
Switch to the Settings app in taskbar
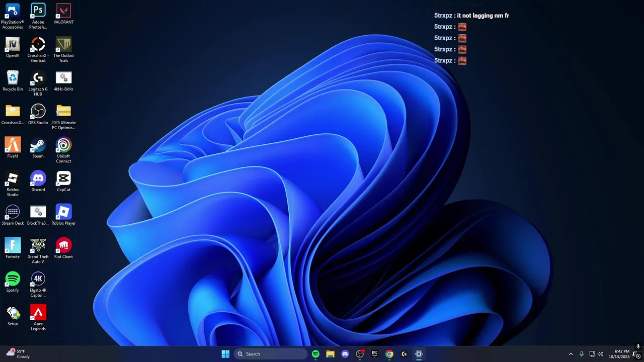pyautogui.click(x=419, y=354)
